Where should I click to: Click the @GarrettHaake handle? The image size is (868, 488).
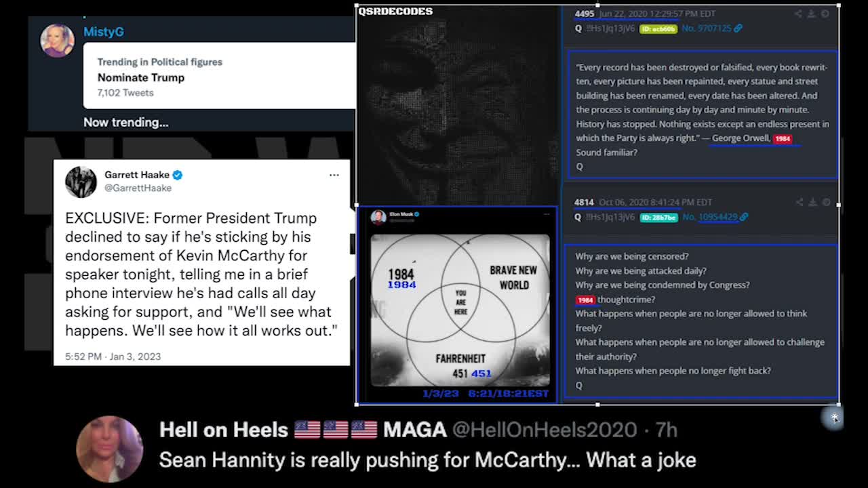(x=138, y=188)
